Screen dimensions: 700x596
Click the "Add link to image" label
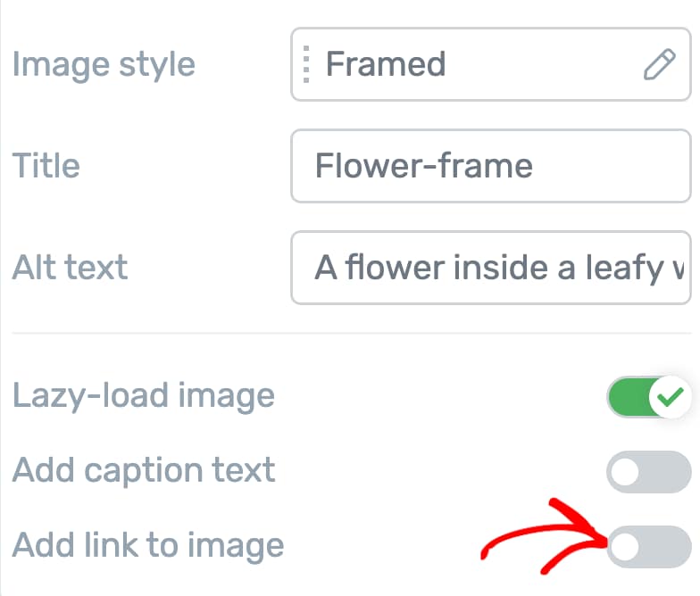pyautogui.click(x=147, y=545)
